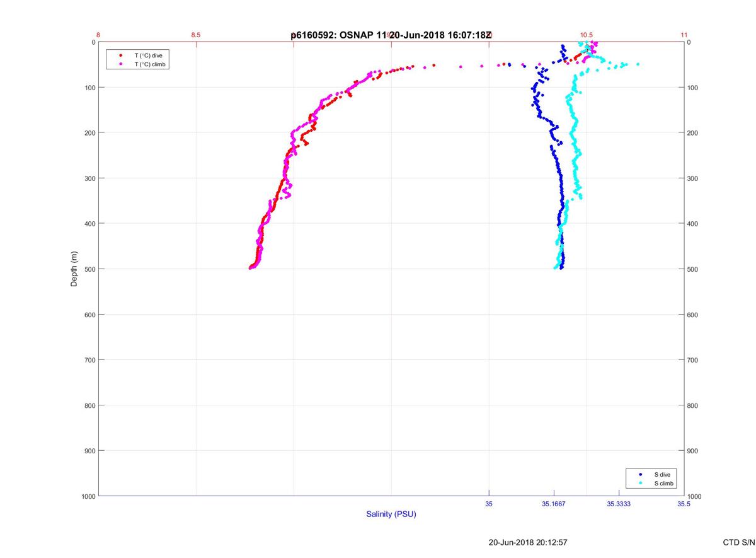756x558 pixels.
Task: Select the 'T (°C) climb' legend label
Action: pyautogui.click(x=151, y=64)
